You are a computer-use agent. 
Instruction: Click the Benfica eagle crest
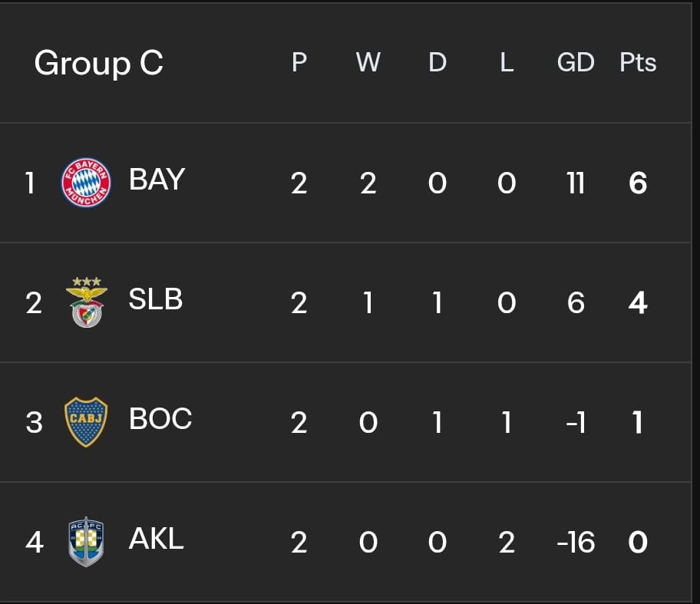coord(87,302)
